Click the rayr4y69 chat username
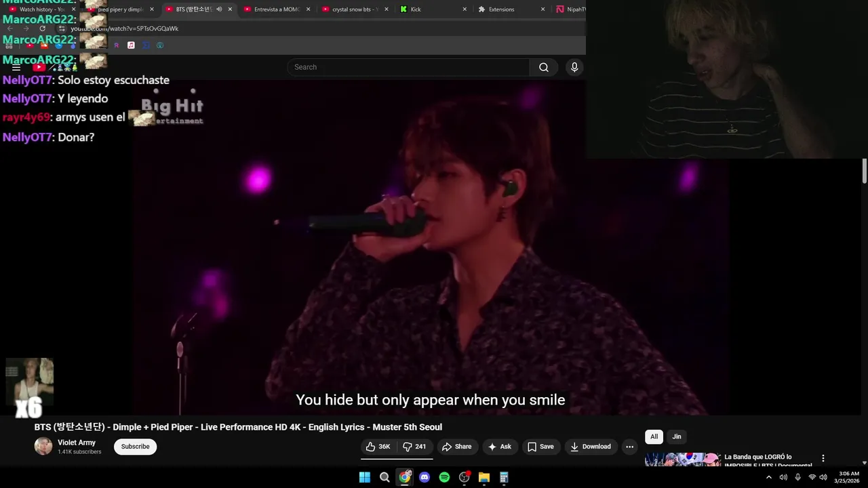Image resolution: width=868 pixels, height=488 pixels. [26, 117]
